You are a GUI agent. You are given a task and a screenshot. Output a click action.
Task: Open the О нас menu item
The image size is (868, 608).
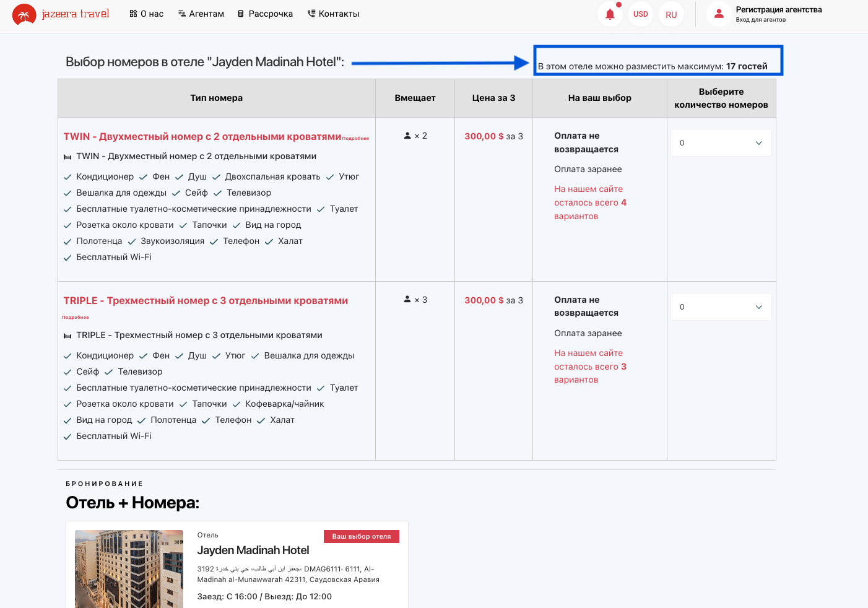[x=147, y=14]
